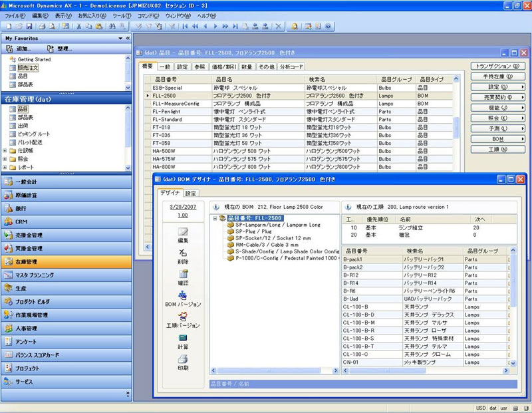The image size is (532, 413).
Task: Open the alert bell toolbar icon
Action: click(294, 26)
